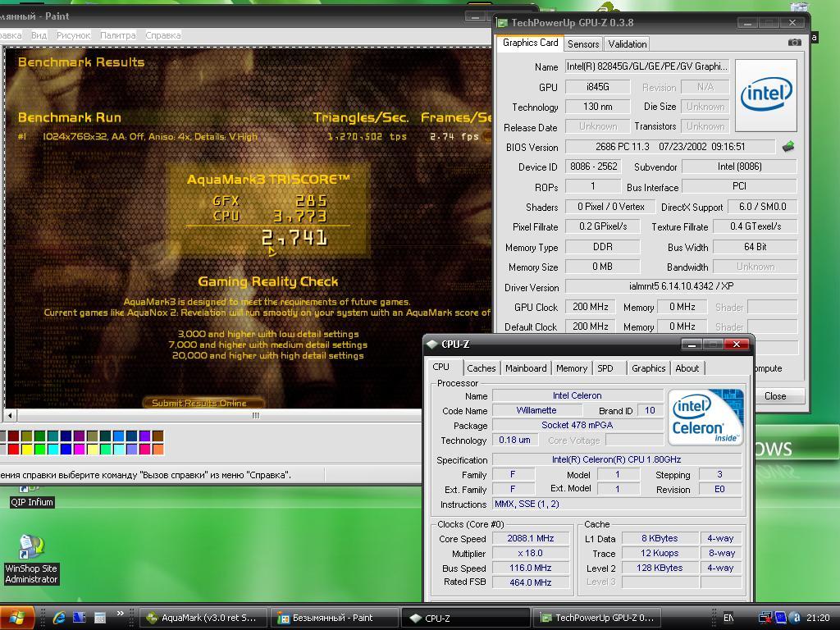Click the taskbar clock showing 21:20
Screen dimensions: 840x630
pos(818,618)
